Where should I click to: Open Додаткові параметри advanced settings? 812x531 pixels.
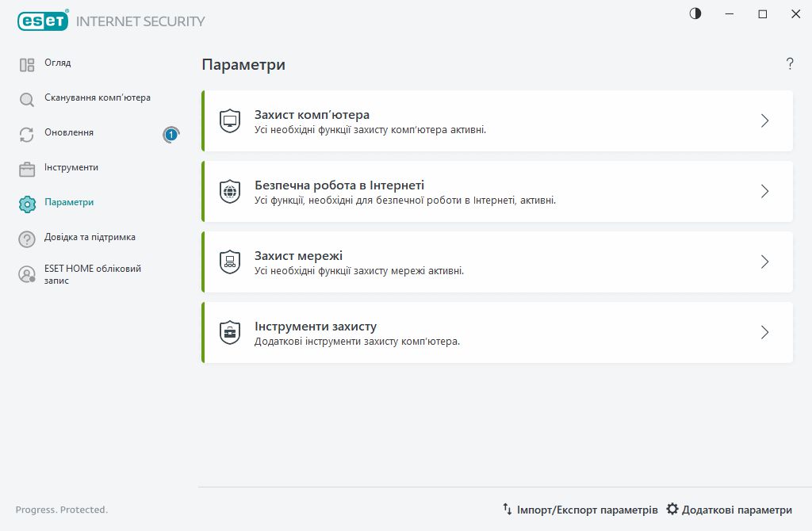729,510
